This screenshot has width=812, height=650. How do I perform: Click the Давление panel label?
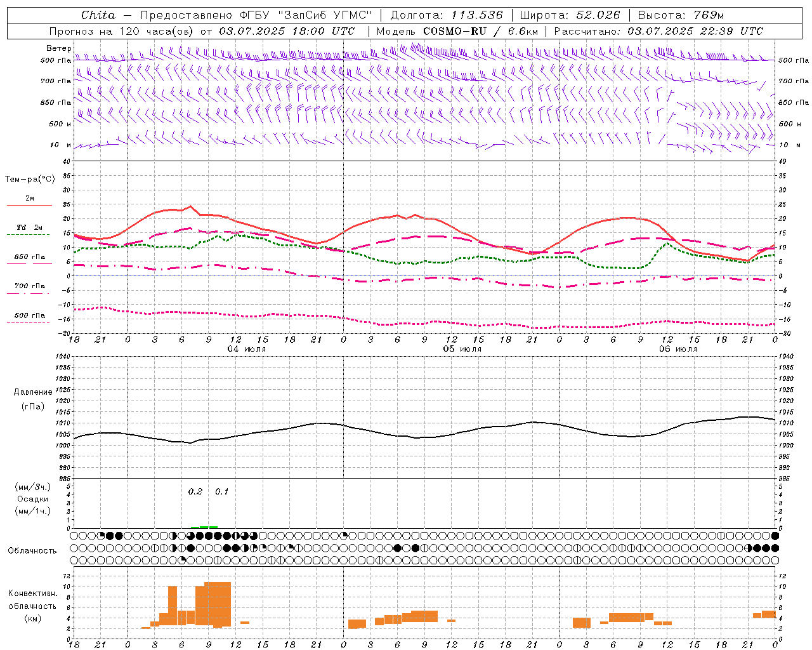point(33,392)
